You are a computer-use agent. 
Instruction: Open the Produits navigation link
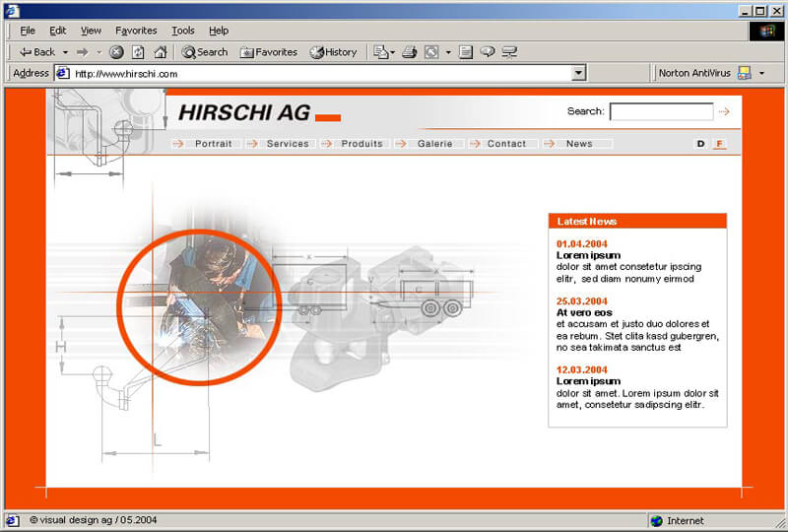[361, 144]
